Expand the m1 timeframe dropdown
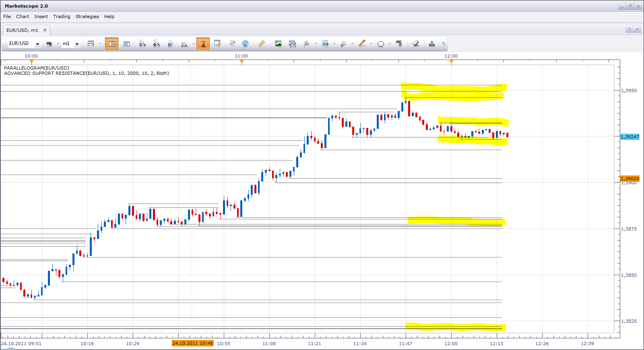Image resolution: width=644 pixels, height=350 pixels. [x=77, y=44]
